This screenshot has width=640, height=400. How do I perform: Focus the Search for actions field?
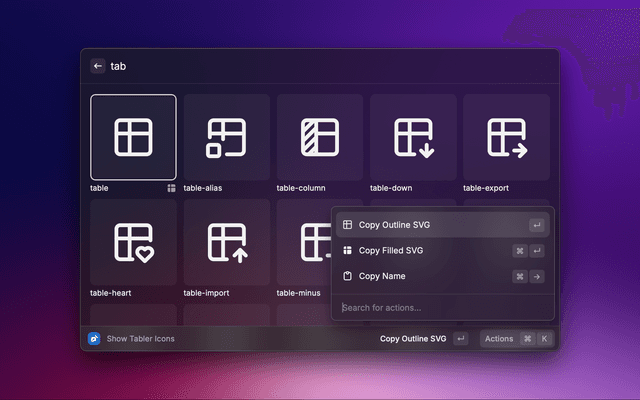point(440,307)
